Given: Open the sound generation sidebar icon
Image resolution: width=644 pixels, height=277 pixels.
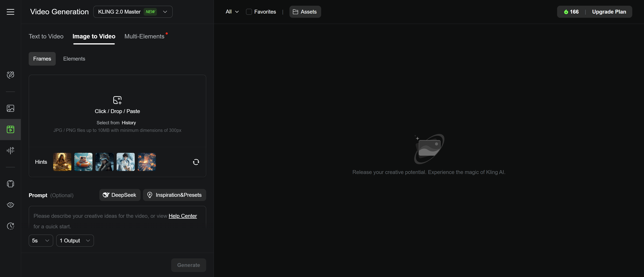Looking at the screenshot, I should tap(10, 150).
